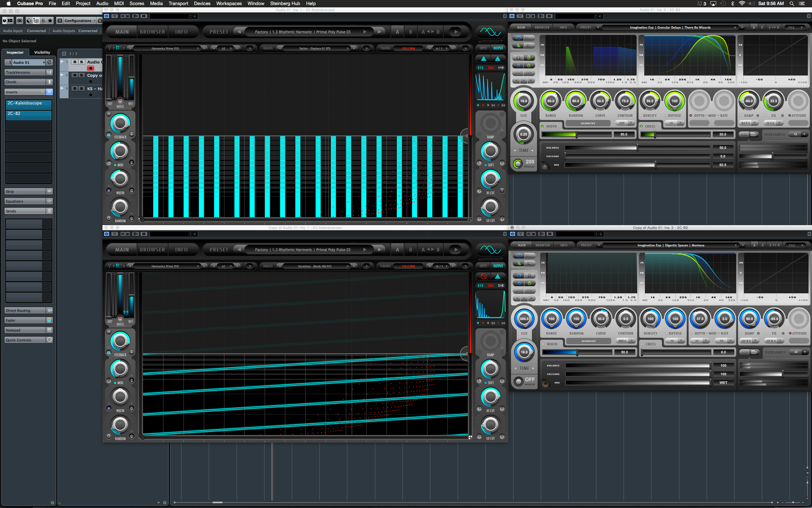Select preset slot B in lower Kaleidoscope
This screenshot has width=812, height=508.
click(410, 250)
